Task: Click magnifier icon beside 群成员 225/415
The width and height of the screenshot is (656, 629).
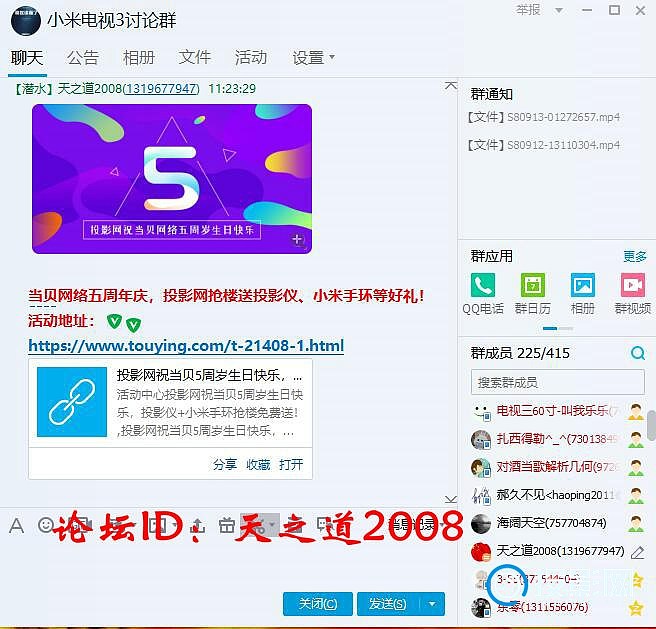Action: 638,353
